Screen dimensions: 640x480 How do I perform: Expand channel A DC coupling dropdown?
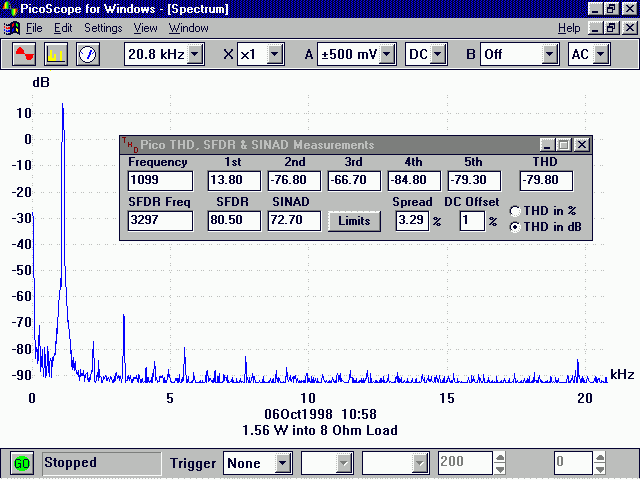[438, 54]
